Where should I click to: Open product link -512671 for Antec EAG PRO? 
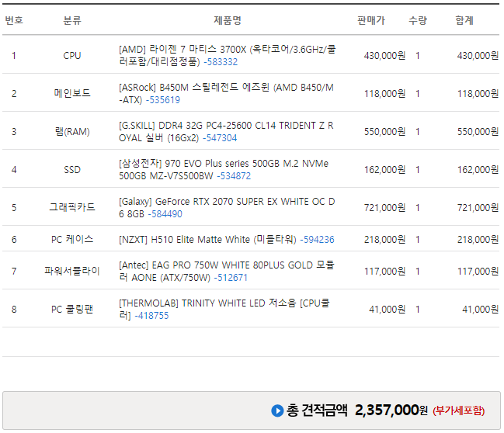(x=231, y=277)
